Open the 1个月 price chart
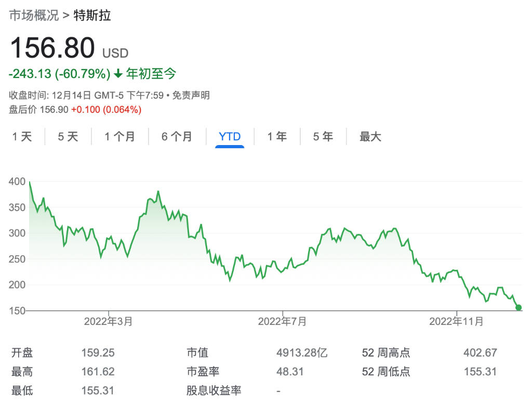Image resolution: width=532 pixels, height=405 pixels. (x=120, y=136)
